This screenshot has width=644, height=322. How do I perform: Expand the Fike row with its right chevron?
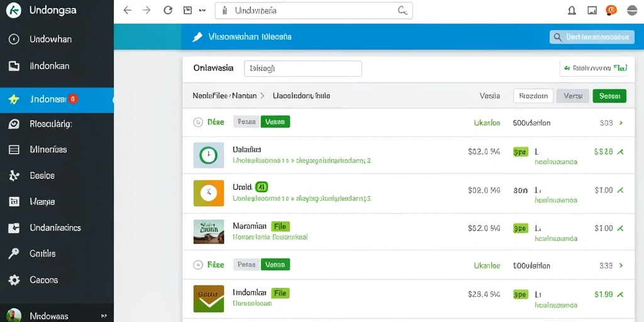(621, 265)
